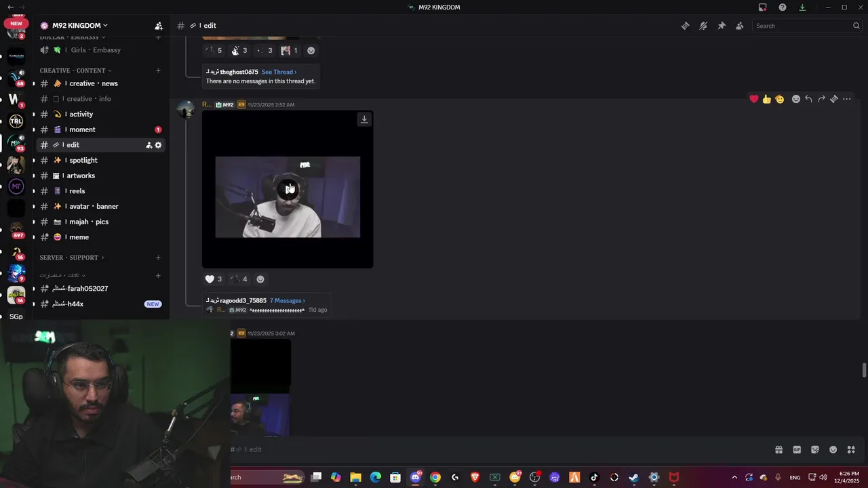
Task: Click the green download update icon
Action: click(802, 7)
